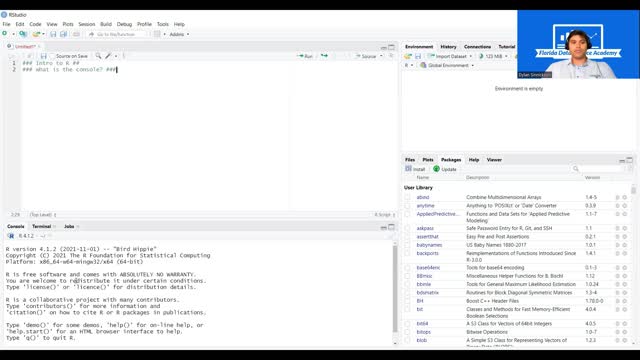
Task: Check the askpass package checkbox
Action: pos(407,228)
